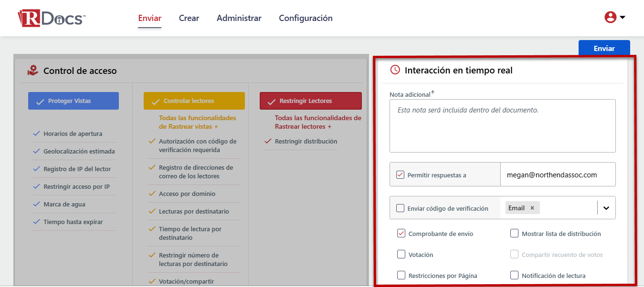Uncheck the Permitir respuestas a checkbox
This screenshot has height=287, width=644.
click(400, 175)
